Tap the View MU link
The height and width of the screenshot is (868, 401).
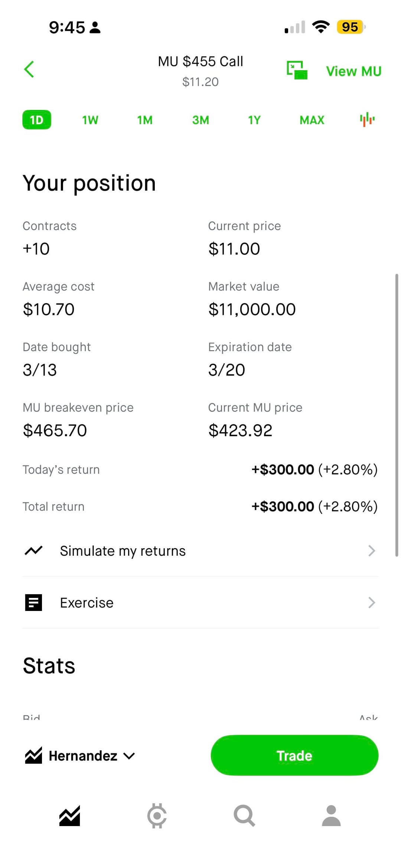(353, 71)
